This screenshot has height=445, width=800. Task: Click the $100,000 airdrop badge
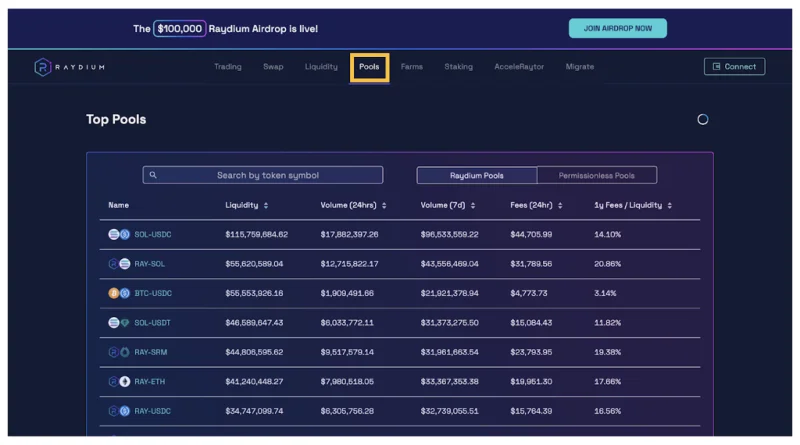[180, 29]
